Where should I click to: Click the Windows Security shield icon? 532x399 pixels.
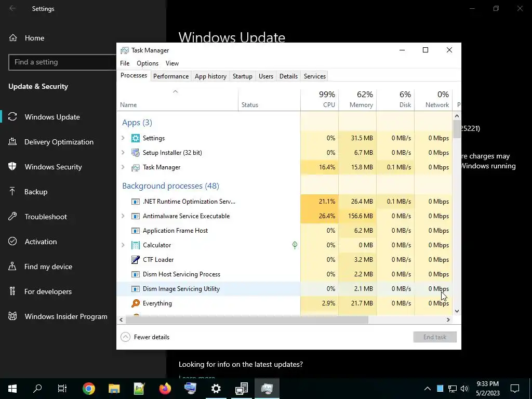(12, 166)
